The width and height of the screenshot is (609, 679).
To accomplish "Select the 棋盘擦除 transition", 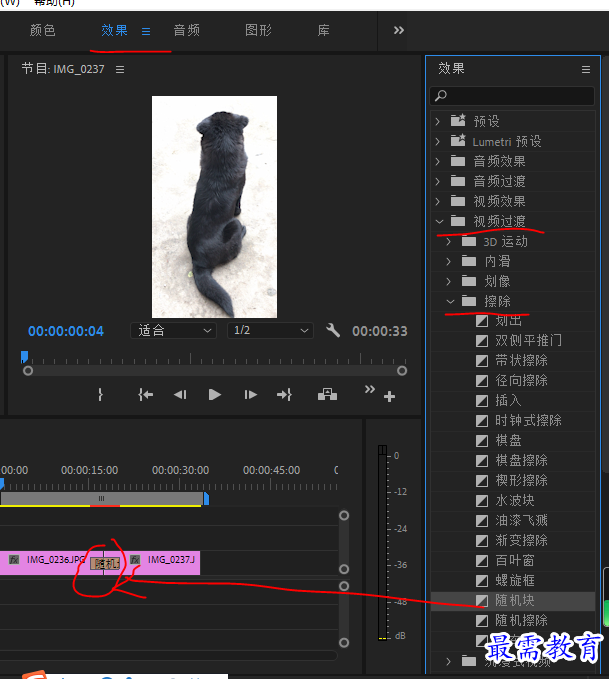I will (x=522, y=460).
